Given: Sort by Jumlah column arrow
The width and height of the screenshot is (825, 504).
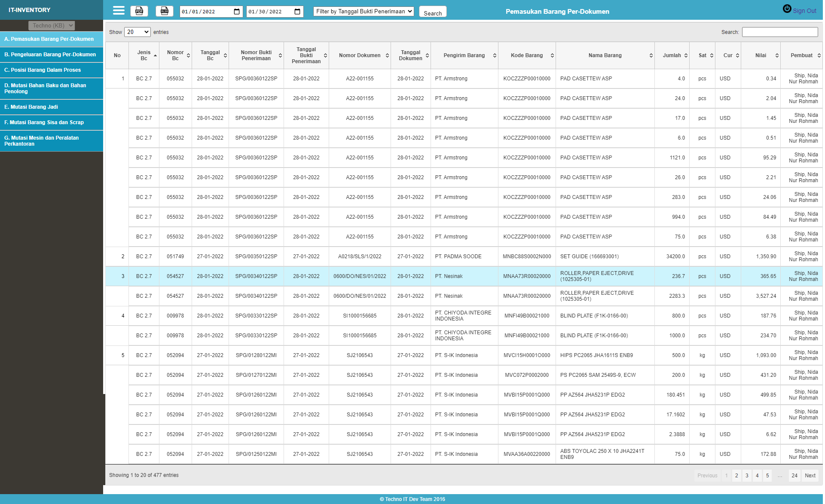Looking at the screenshot, I should [x=686, y=55].
